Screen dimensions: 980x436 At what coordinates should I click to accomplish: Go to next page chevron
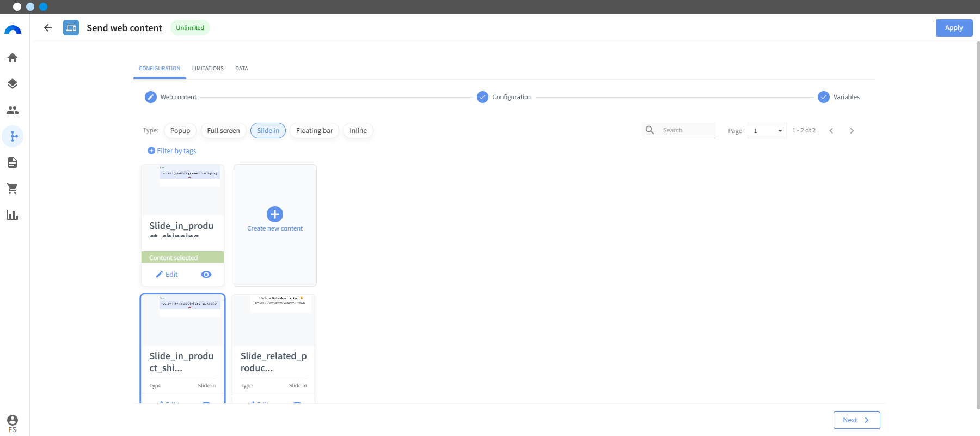pos(852,131)
